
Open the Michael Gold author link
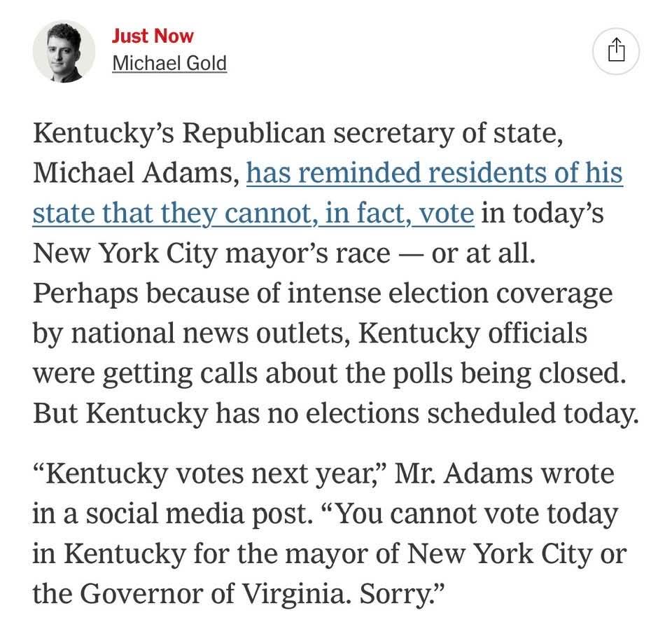click(x=169, y=63)
